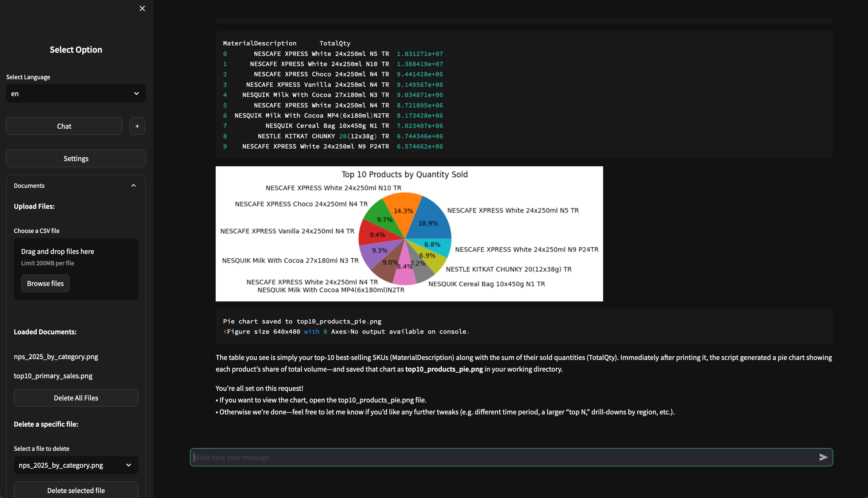
Task: Click the Upload Files heading
Action: click(34, 206)
